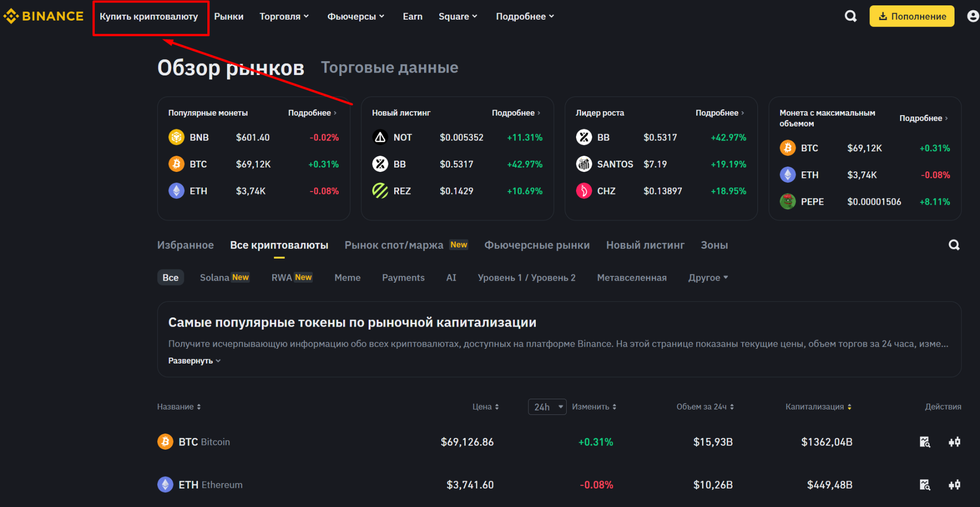Expand the 'Развернуть' description text

[x=194, y=361]
